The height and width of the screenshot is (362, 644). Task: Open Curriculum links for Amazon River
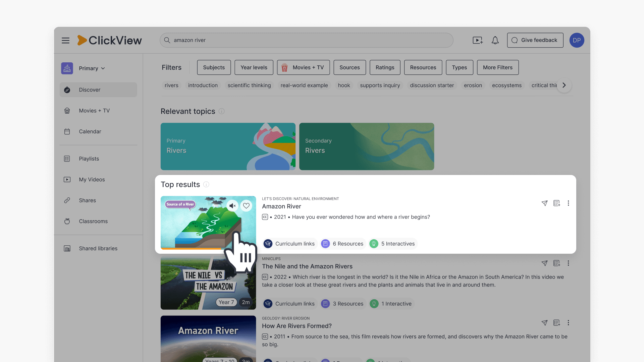click(x=289, y=244)
